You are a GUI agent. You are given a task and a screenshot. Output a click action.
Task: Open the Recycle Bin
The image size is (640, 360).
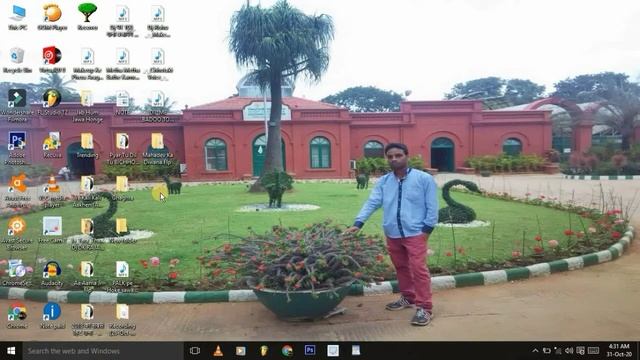[x=17, y=60]
